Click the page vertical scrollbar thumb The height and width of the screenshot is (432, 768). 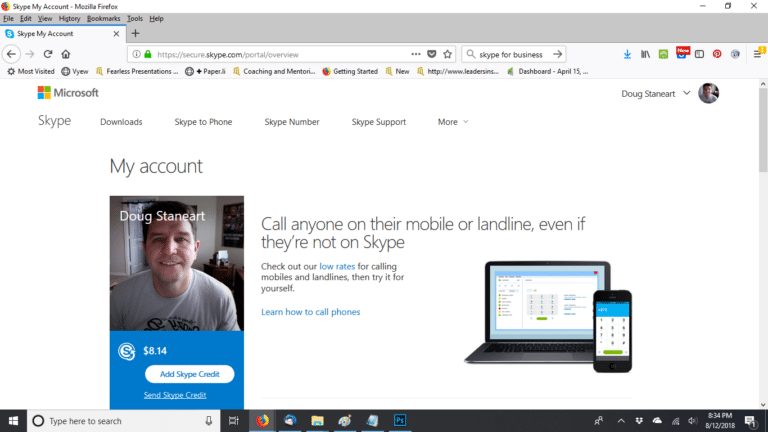coord(763,131)
